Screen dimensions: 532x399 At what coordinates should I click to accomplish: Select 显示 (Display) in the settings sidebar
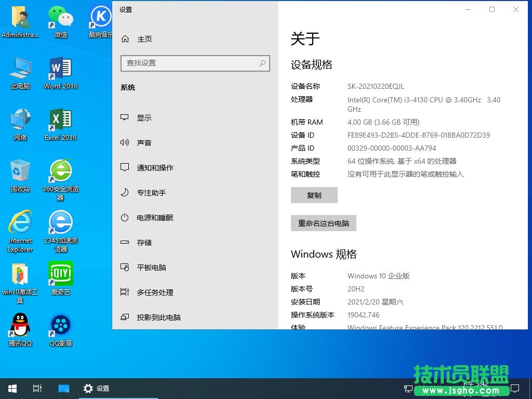click(144, 118)
